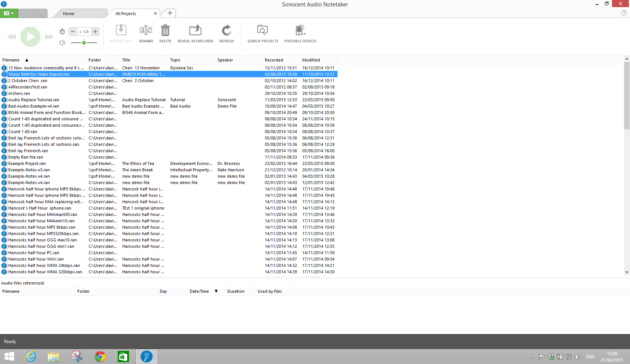This screenshot has height=364, width=630.
Task: Select project '2 October Cheri .ran'
Action: click(169, 81)
